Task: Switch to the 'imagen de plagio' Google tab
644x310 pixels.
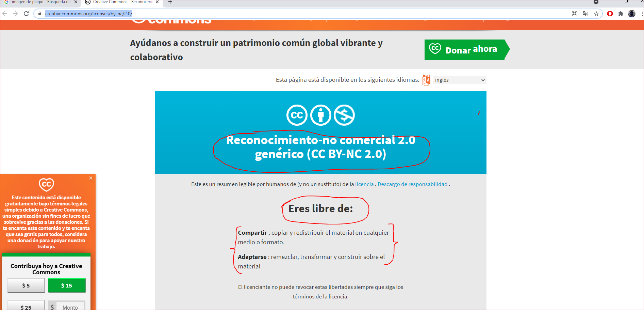Action: 41,2
